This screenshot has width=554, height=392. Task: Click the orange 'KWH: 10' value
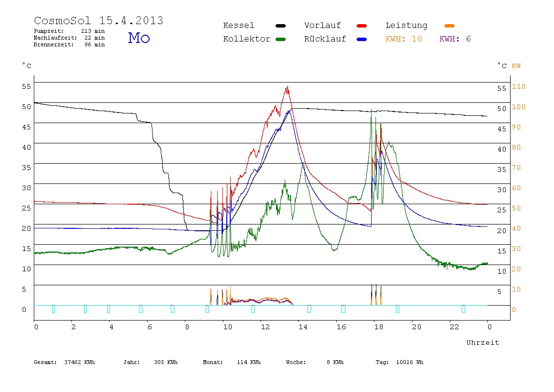tap(403, 39)
